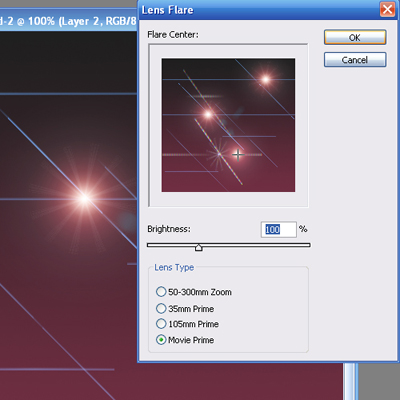The height and width of the screenshot is (400, 400).
Task: Select the Movie Prime radio button
Action: (x=161, y=340)
